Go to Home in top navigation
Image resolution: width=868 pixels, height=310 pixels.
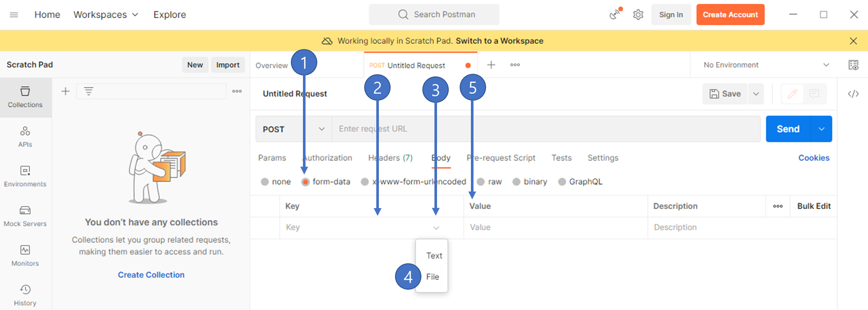pos(47,14)
